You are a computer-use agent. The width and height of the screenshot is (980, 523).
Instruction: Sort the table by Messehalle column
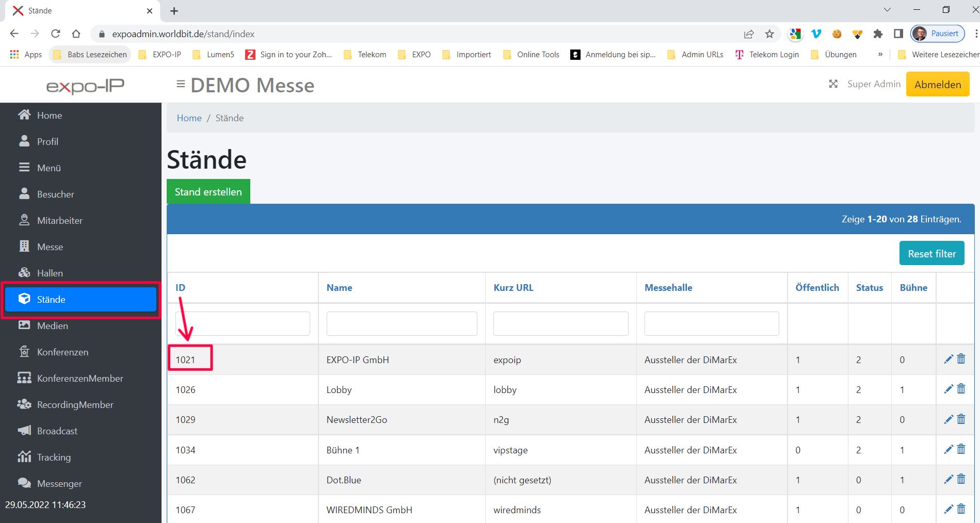click(668, 288)
